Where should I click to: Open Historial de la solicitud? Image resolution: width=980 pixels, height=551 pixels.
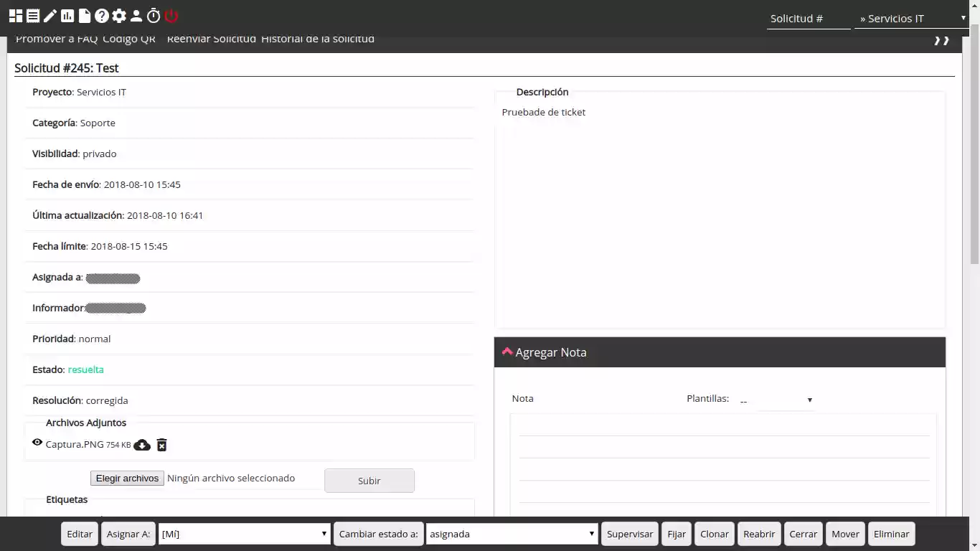tap(319, 39)
